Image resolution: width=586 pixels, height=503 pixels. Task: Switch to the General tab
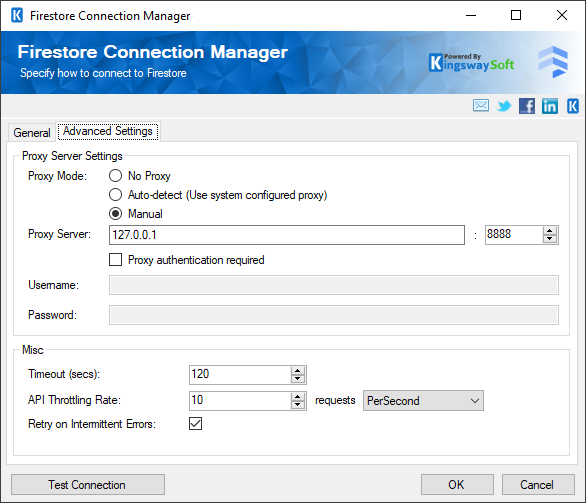32,133
